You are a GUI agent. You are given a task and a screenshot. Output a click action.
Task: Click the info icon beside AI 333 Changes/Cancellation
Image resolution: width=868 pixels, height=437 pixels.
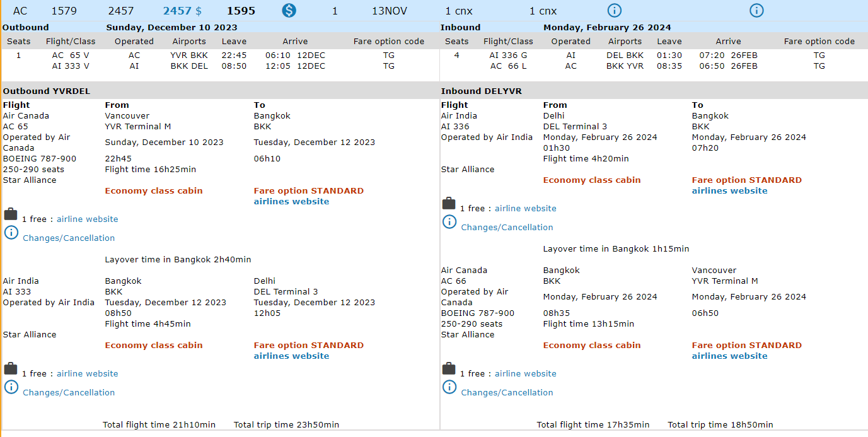coord(11,387)
